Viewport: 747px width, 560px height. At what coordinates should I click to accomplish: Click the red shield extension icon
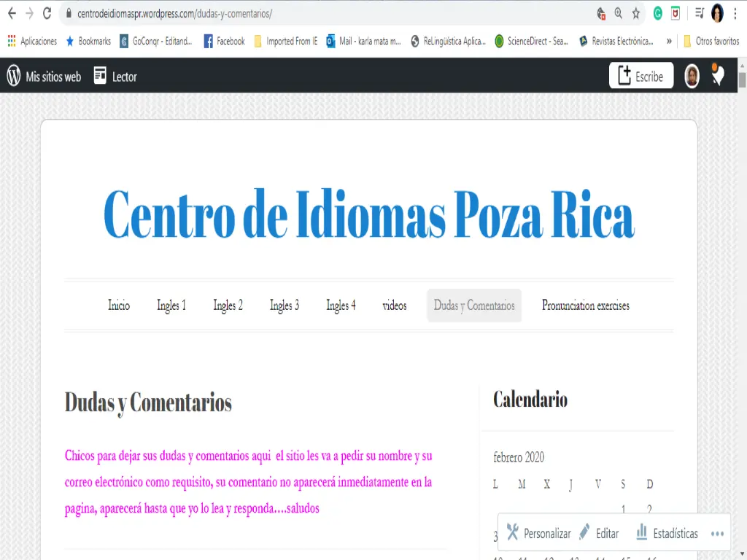coord(676,13)
